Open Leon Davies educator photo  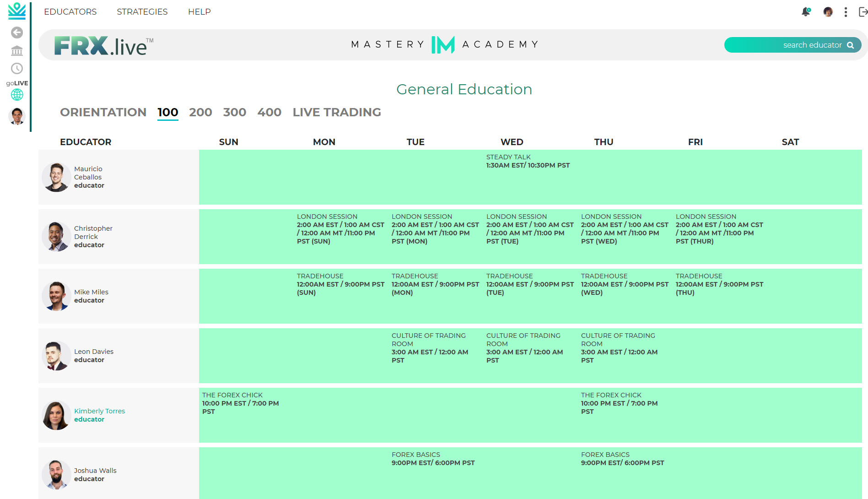coord(57,356)
